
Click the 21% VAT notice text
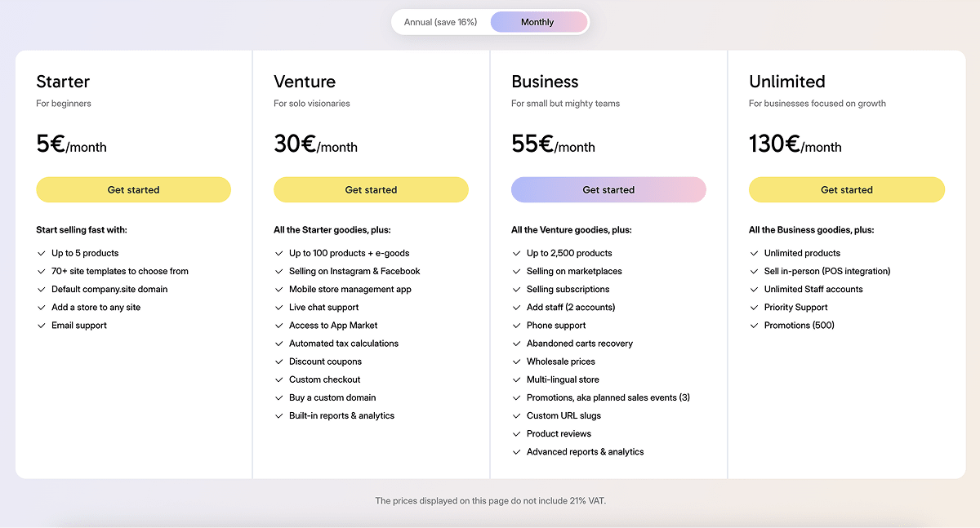[490, 500]
